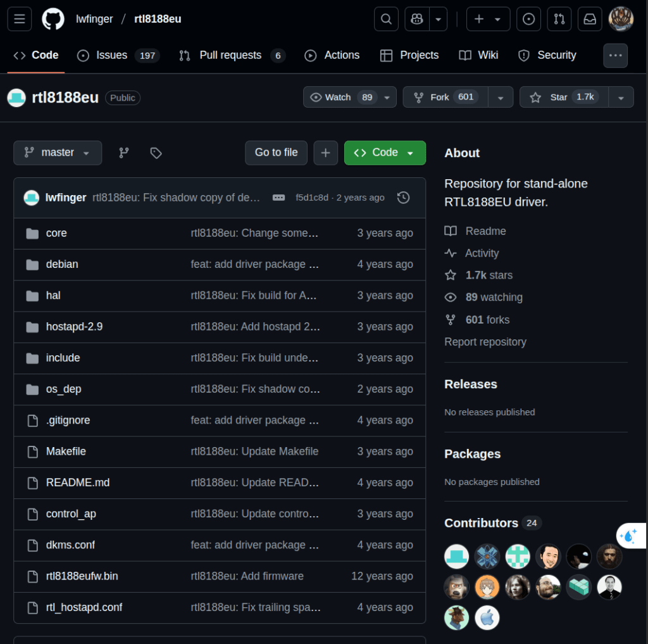View tags via the tag icon
This screenshot has width=648, height=644.
(x=156, y=153)
